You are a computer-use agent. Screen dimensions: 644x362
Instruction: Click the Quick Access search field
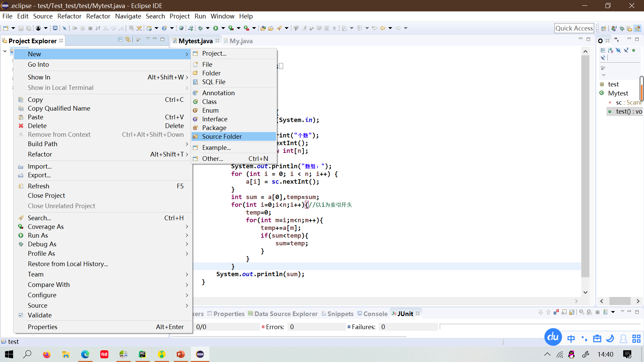[x=574, y=28]
